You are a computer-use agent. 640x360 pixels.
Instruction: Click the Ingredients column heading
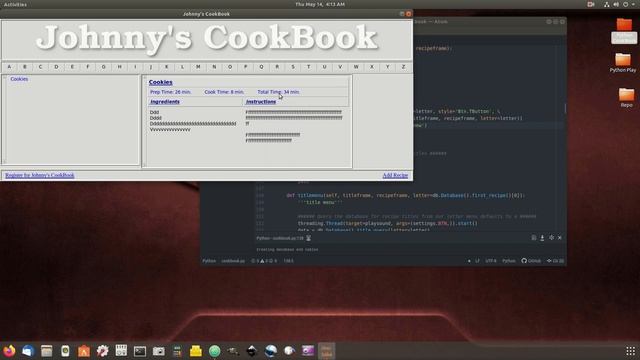pos(165,102)
